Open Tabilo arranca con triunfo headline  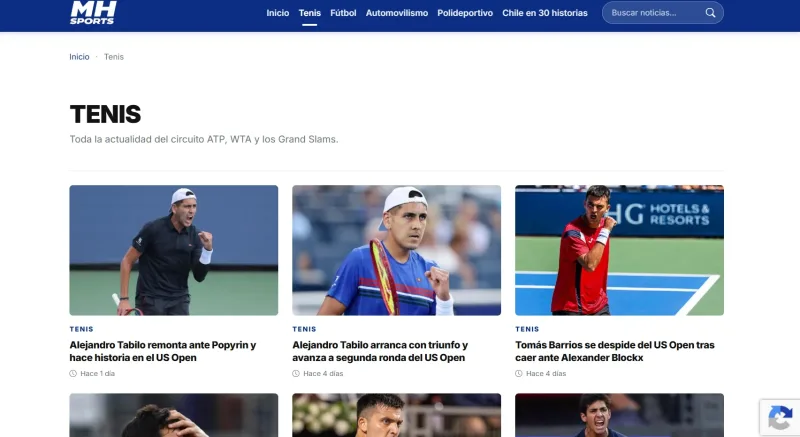click(x=380, y=351)
